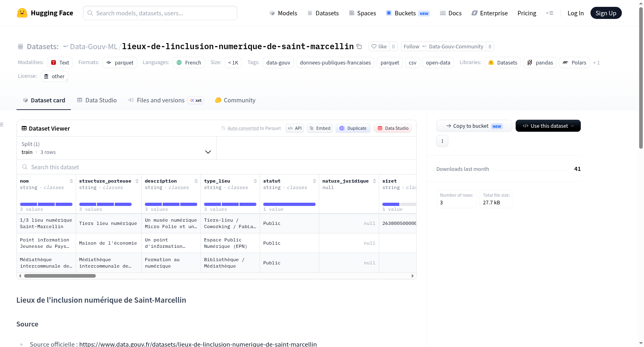Open the three-dot more options menu
This screenshot has height=347, width=644.
(x=442, y=141)
